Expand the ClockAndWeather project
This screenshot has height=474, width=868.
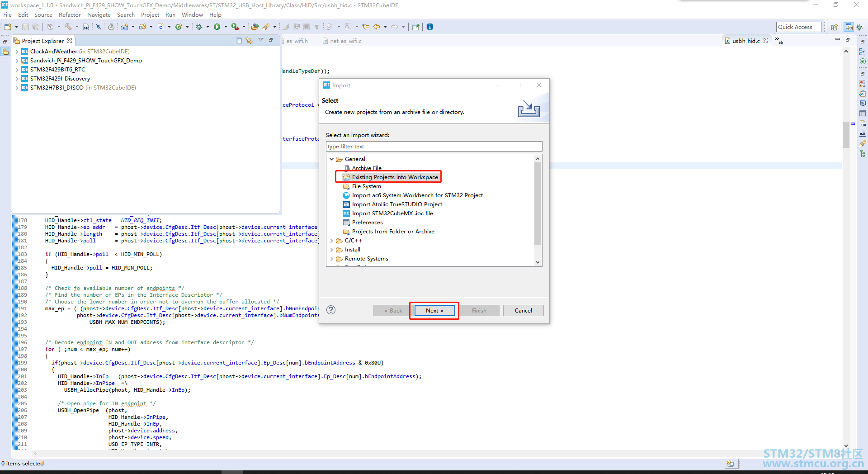click(17, 52)
